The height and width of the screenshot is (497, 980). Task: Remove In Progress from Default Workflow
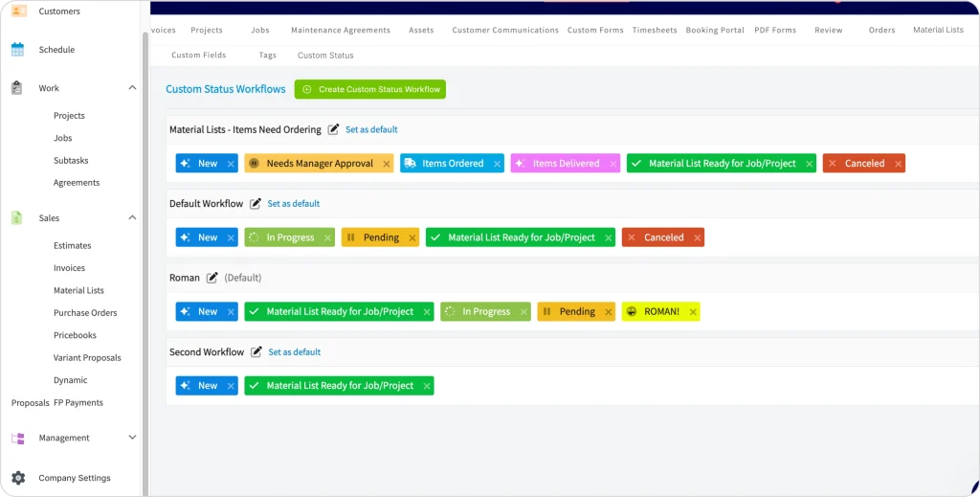pyautogui.click(x=327, y=238)
